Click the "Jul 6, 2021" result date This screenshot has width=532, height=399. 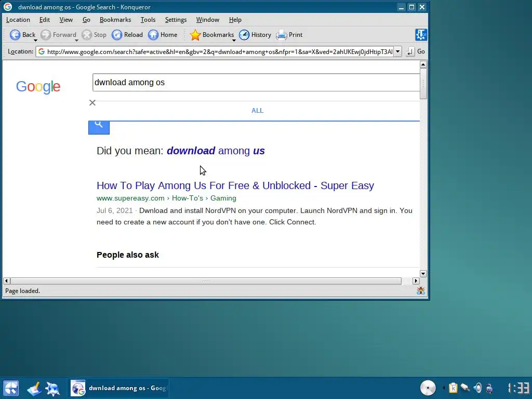pos(115,211)
